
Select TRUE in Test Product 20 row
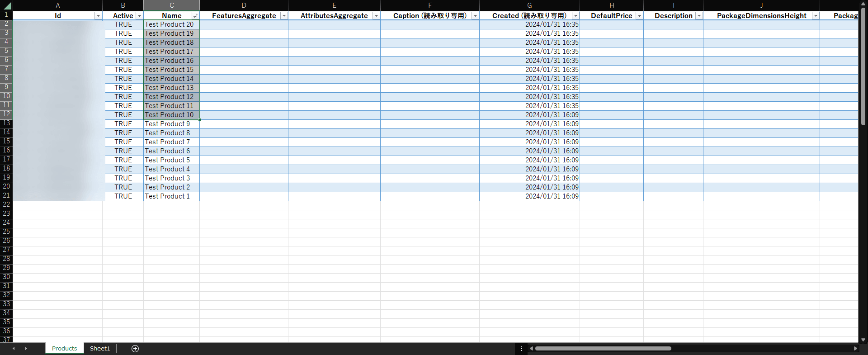(x=123, y=24)
